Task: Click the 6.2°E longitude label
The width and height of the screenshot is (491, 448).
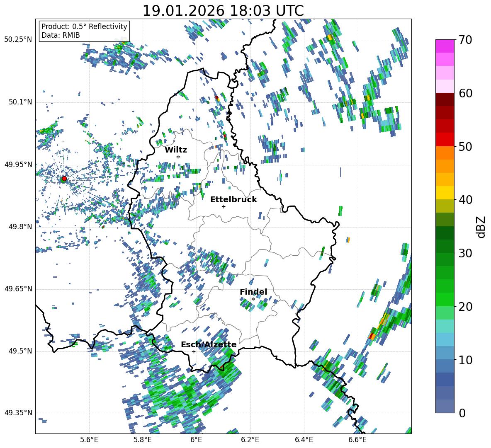Action: pos(250,440)
